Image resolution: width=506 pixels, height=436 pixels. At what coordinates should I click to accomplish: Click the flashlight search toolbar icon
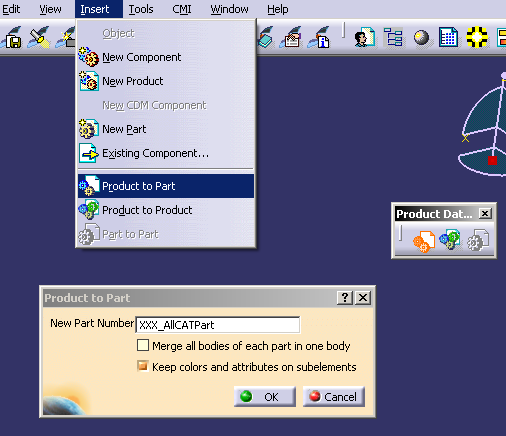39,37
